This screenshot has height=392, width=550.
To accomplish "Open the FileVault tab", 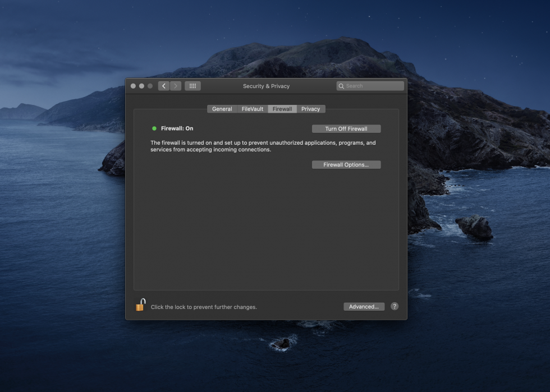I will (253, 109).
